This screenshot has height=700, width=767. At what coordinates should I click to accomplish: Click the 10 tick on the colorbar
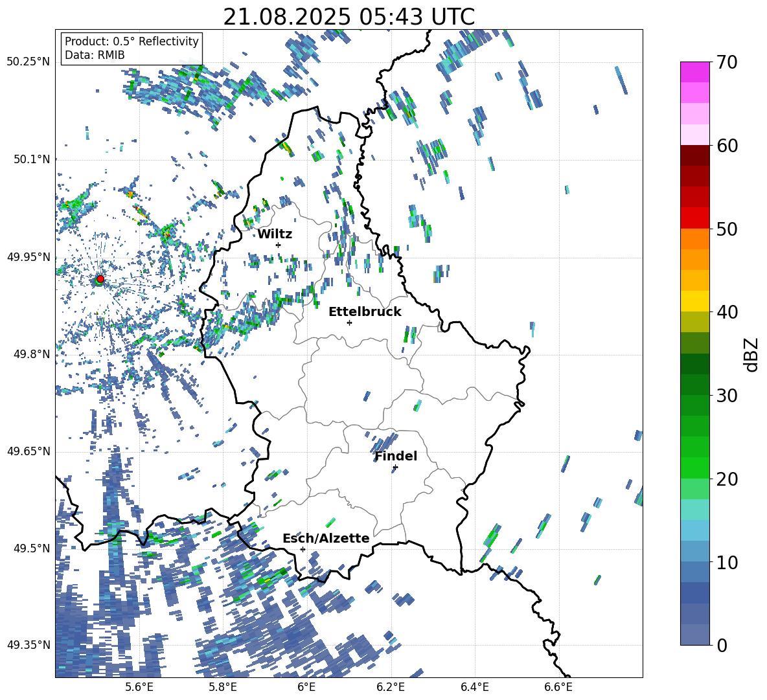[x=727, y=562]
